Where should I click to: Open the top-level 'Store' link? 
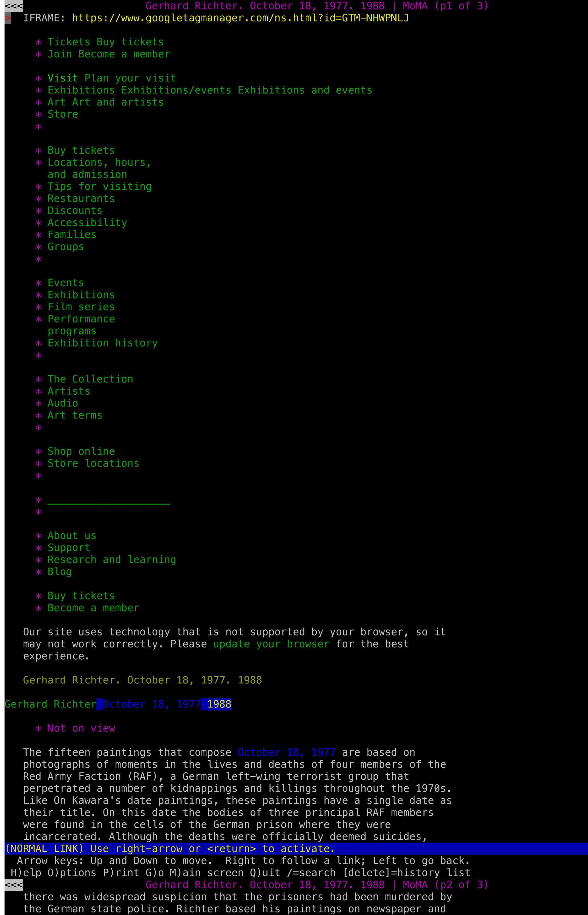pyautogui.click(x=63, y=114)
